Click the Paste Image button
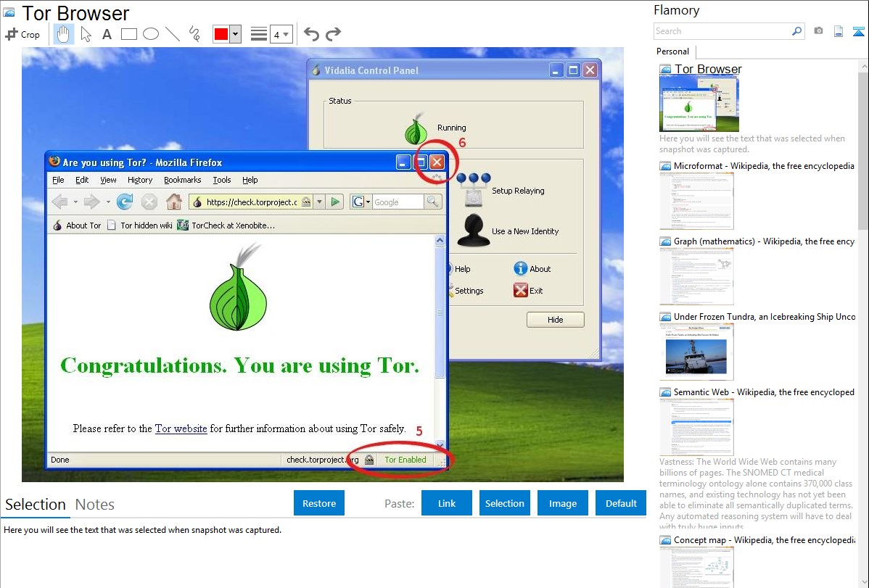The height and width of the screenshot is (588, 869). pyautogui.click(x=562, y=503)
